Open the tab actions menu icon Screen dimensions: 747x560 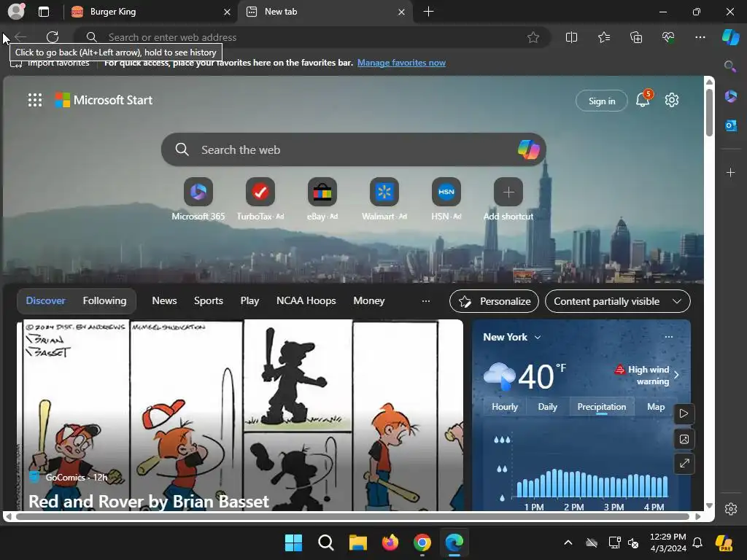pyautogui.click(x=44, y=12)
